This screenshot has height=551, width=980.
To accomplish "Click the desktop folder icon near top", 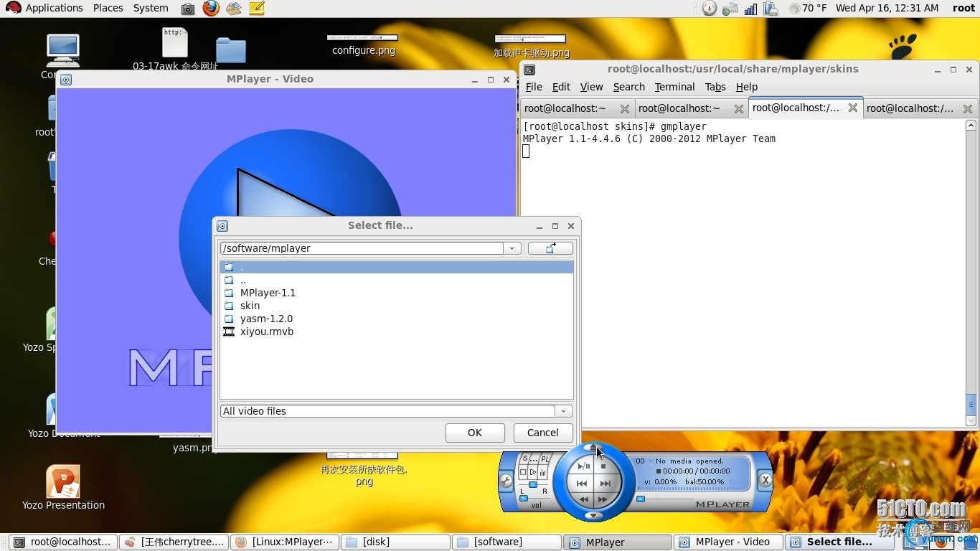I will click(230, 50).
